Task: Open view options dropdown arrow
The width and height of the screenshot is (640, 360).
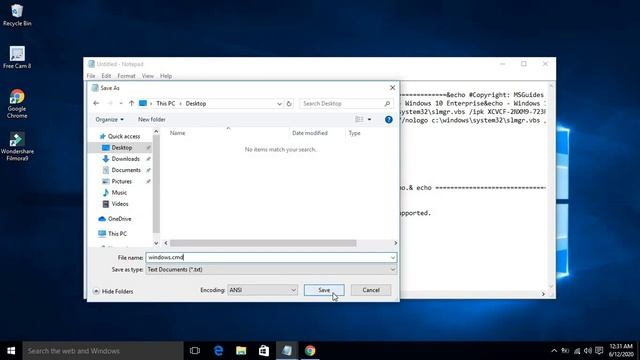Action: click(x=369, y=120)
